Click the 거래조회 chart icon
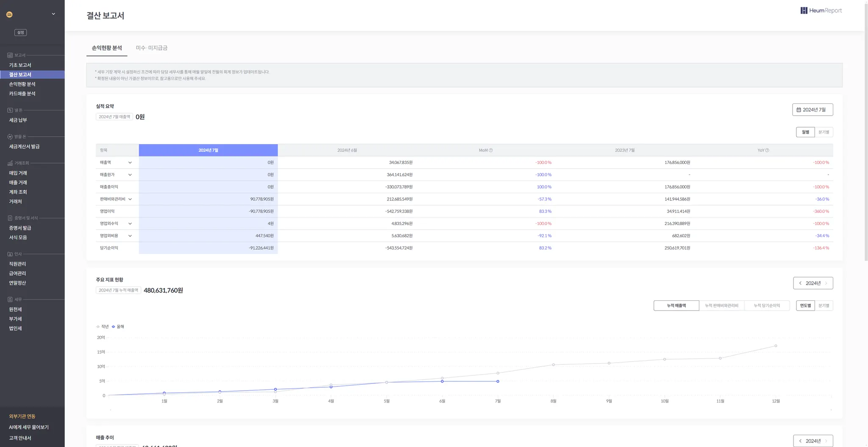868x447 pixels. (x=10, y=163)
